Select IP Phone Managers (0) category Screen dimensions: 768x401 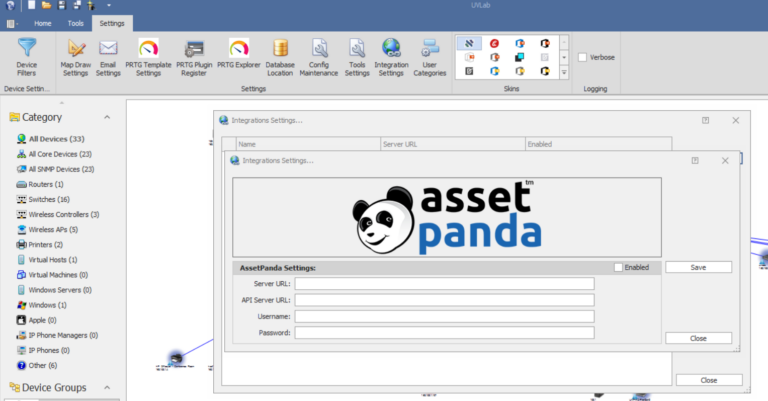57,335
